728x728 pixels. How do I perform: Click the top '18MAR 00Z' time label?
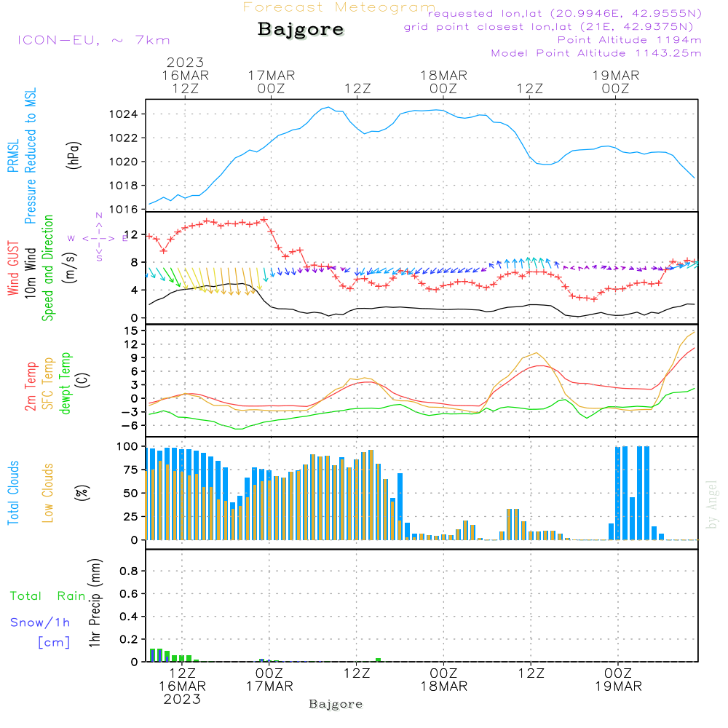click(443, 82)
